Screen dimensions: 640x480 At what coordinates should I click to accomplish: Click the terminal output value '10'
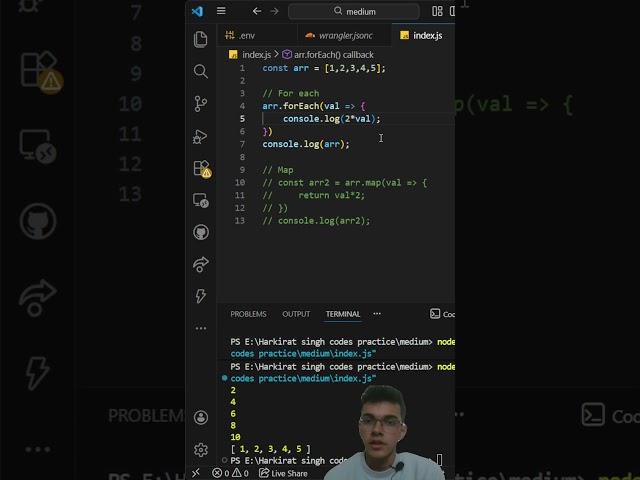coord(236,437)
